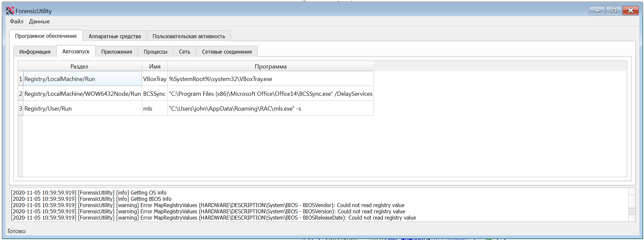The image size is (644, 240).
Task: Open the Приложения sub-tab
Action: tap(116, 52)
